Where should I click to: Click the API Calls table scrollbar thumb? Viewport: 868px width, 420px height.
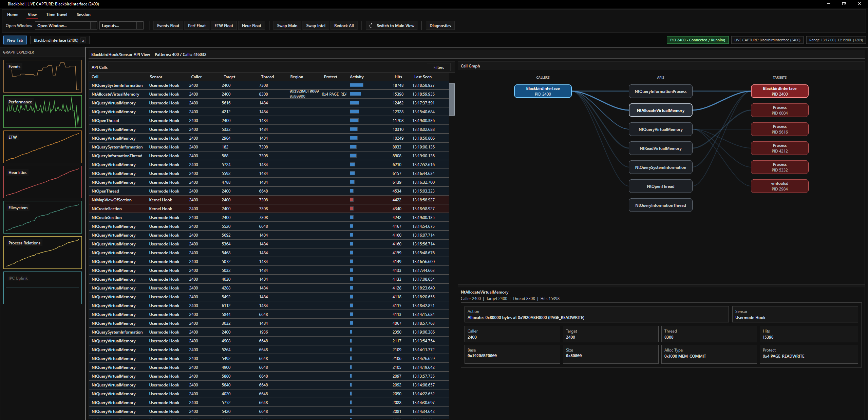click(452, 99)
